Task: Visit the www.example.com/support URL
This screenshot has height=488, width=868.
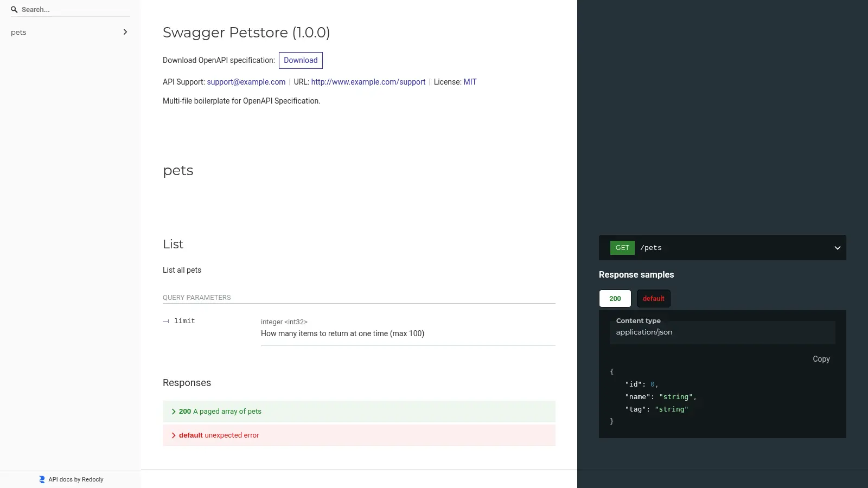Action: pos(368,82)
